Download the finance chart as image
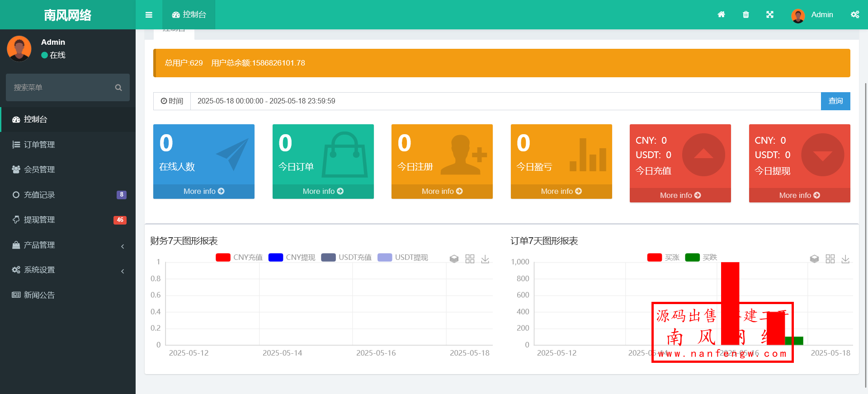This screenshot has width=868, height=394. click(x=485, y=259)
